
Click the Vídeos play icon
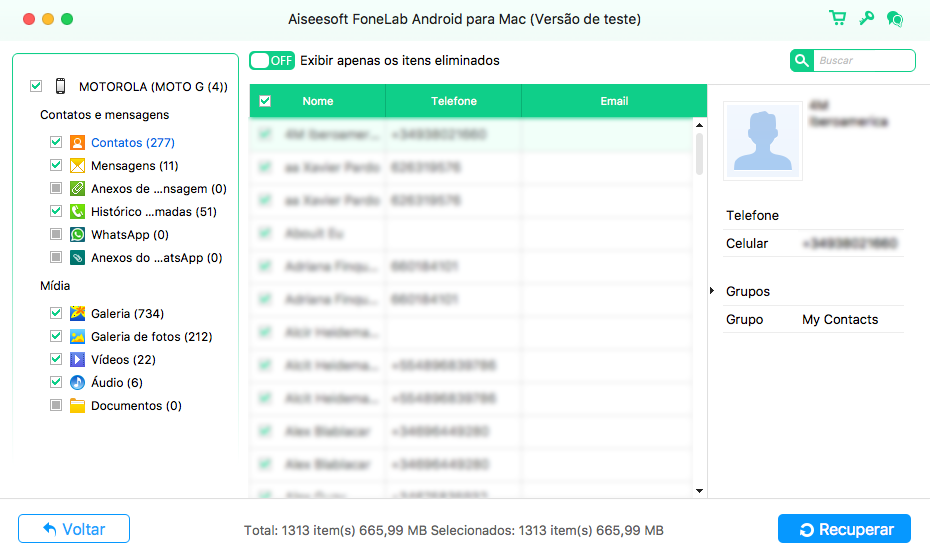click(x=77, y=360)
